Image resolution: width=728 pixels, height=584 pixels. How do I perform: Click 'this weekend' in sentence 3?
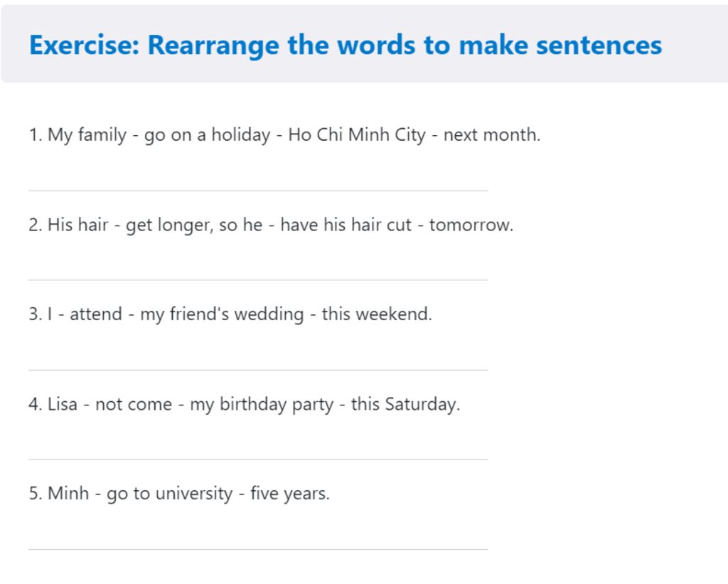click(377, 314)
